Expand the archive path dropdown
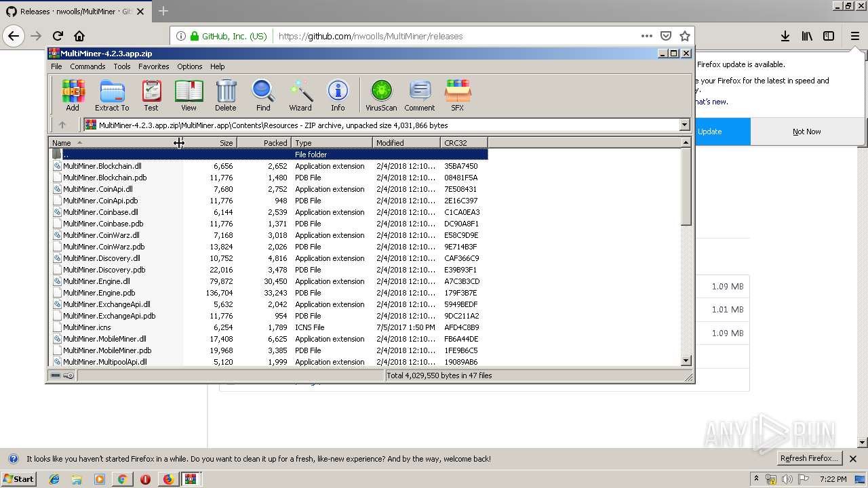The width and height of the screenshot is (868, 488). pyautogui.click(x=684, y=125)
